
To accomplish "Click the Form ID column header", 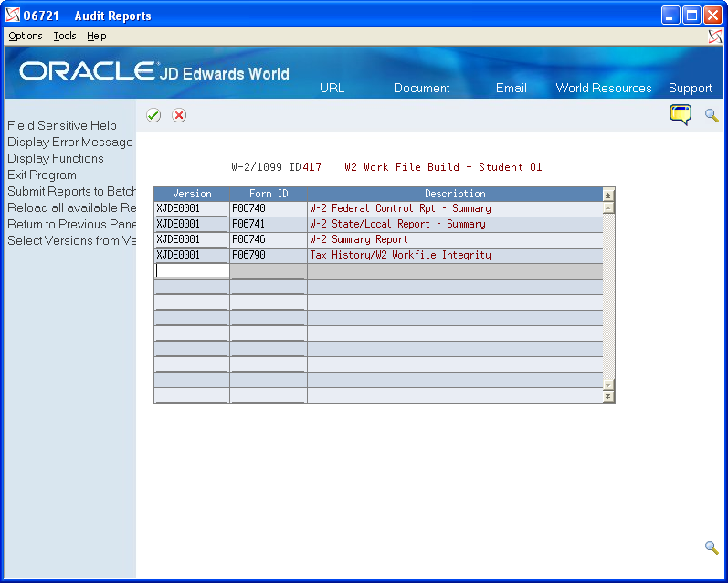I will 269,194.
